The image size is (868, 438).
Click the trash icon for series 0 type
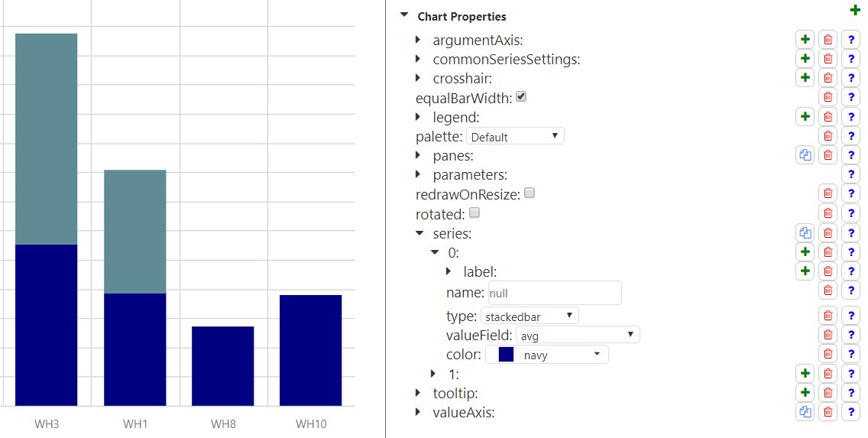point(828,316)
